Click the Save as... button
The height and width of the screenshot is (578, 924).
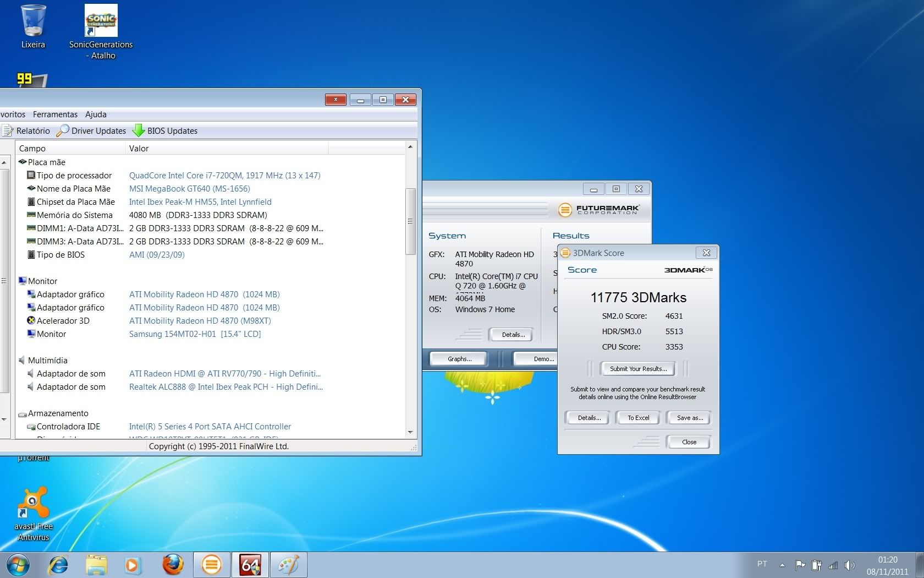(x=689, y=418)
